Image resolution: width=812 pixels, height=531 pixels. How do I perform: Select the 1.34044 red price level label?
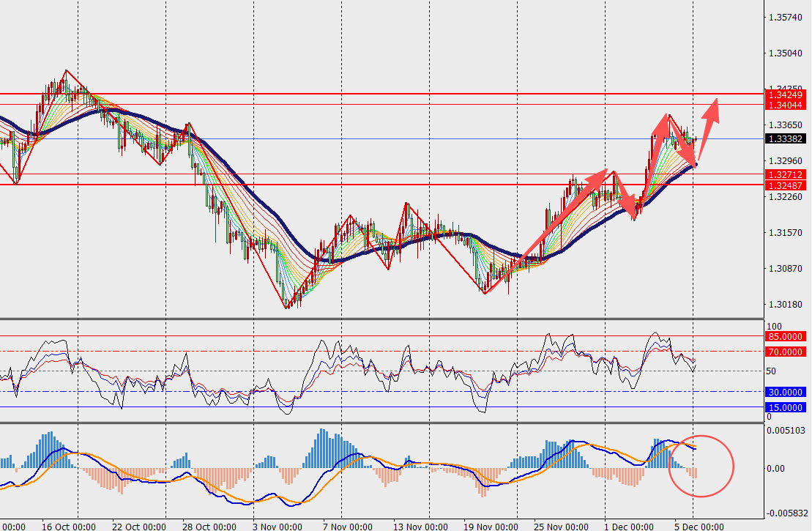click(x=786, y=105)
